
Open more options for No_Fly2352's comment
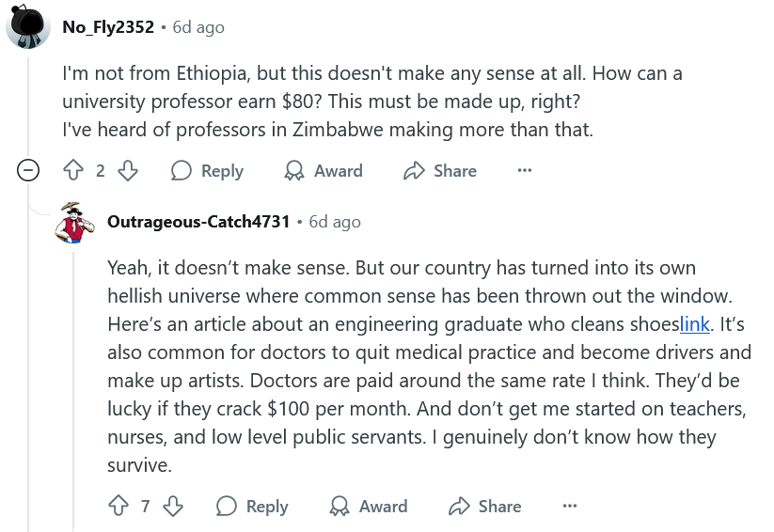click(525, 171)
